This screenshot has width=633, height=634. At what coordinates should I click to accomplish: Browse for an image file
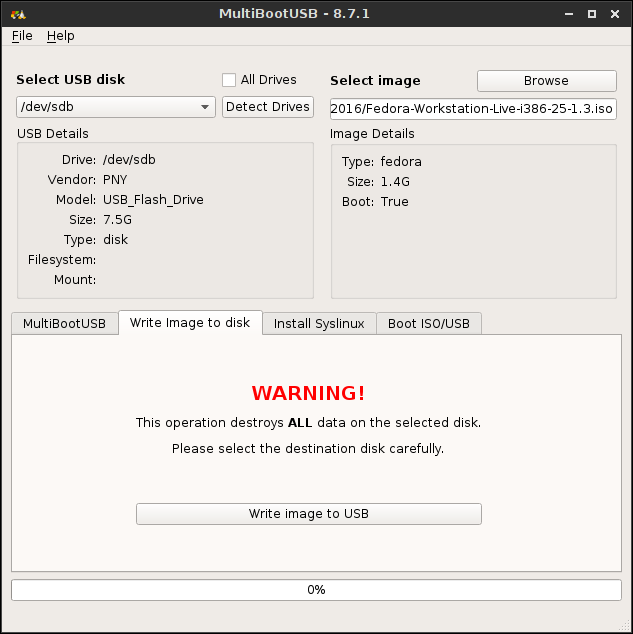click(546, 81)
